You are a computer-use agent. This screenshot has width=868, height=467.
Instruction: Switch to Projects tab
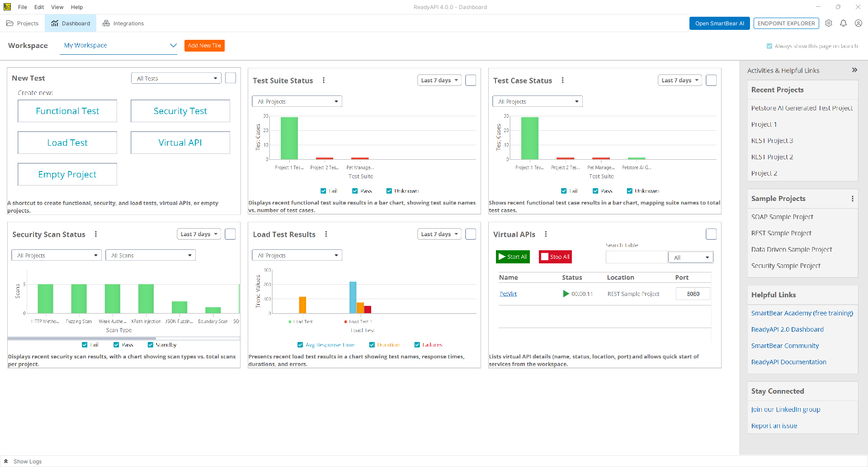23,23
